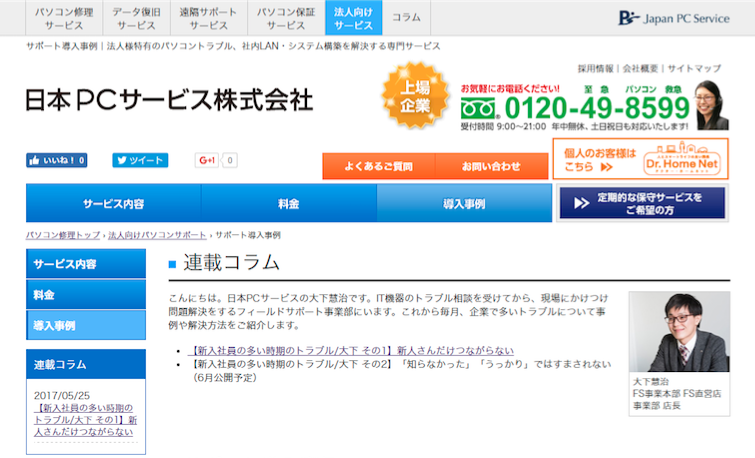Click the サポート導入事例 breadcrumb text

pyautogui.click(x=247, y=235)
